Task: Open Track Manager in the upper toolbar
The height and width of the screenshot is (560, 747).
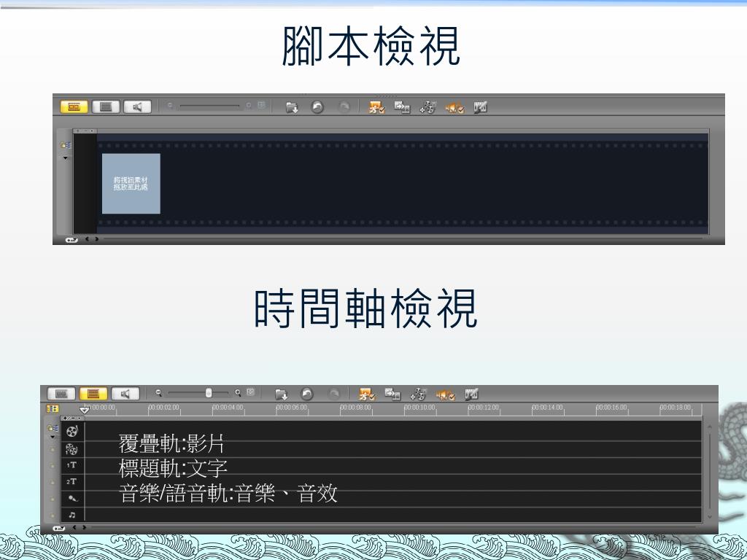Action: click(x=427, y=107)
